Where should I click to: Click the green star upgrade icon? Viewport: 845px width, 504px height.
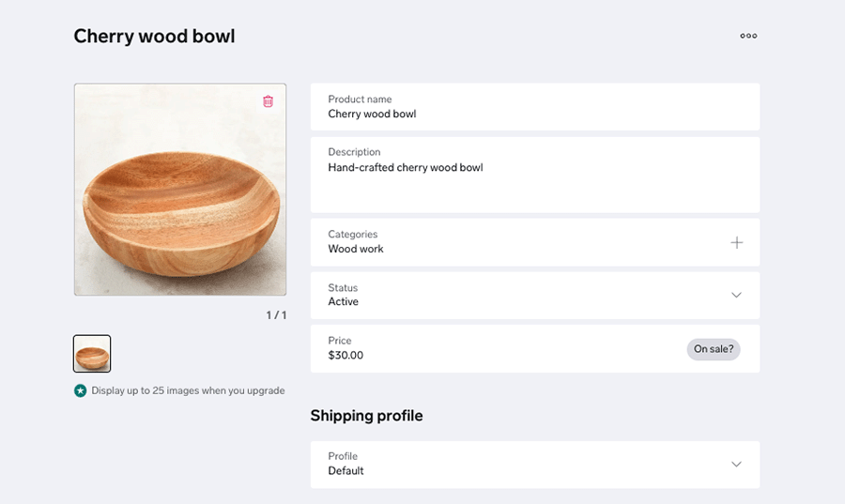(x=81, y=390)
